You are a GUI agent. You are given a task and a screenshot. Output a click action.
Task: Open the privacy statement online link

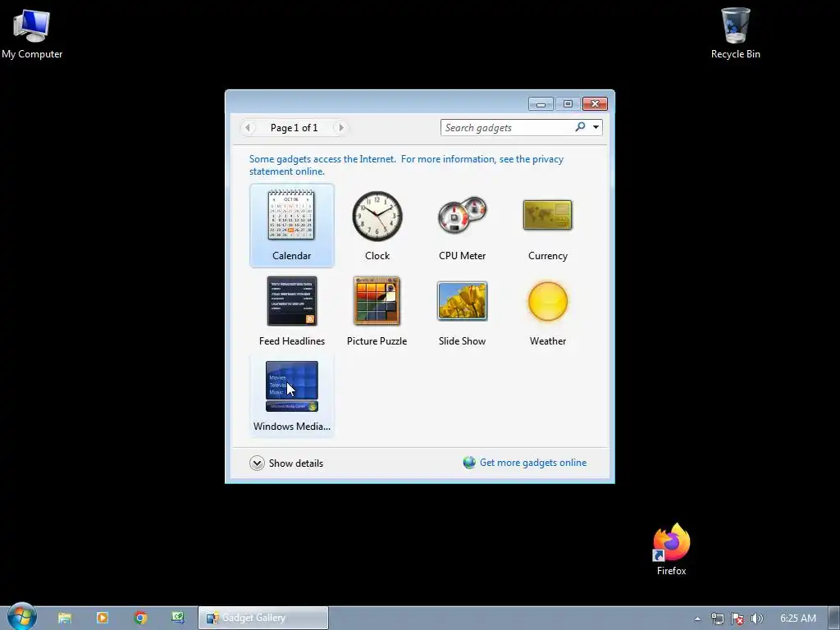[x=406, y=165]
